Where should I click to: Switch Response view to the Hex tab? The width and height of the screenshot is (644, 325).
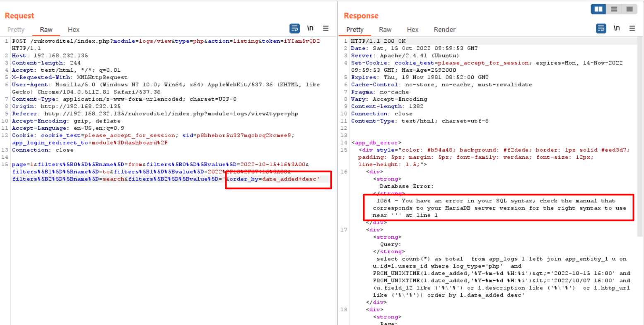(412, 29)
